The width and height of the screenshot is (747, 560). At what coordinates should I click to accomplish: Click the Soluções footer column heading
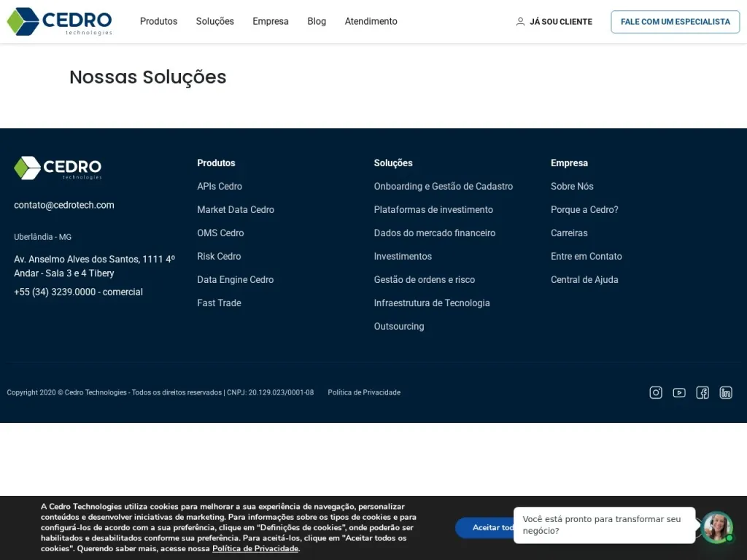[x=393, y=163]
